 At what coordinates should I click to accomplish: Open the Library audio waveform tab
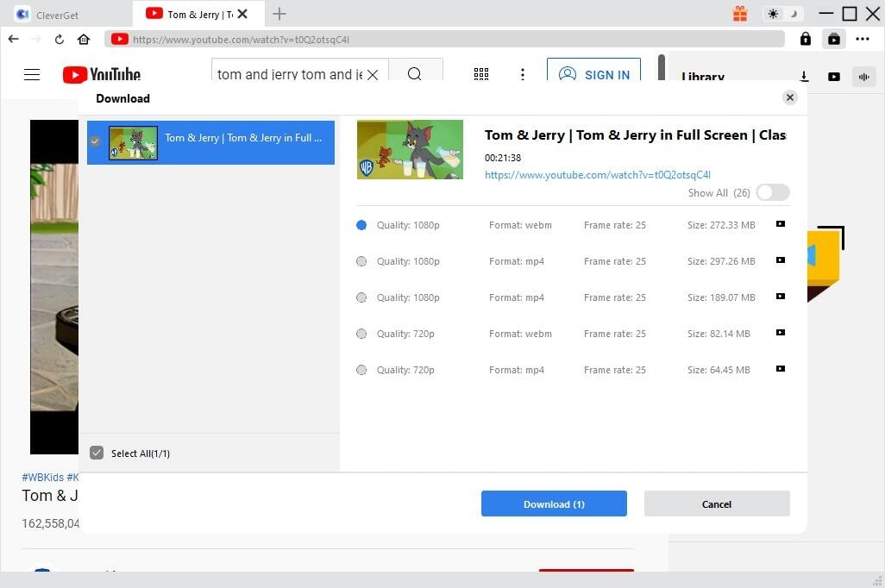[x=863, y=77]
